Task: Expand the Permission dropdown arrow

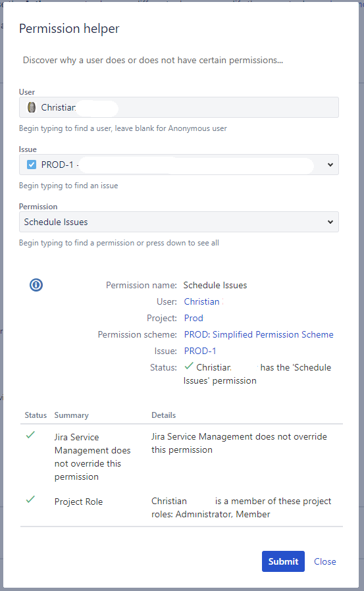Action: coord(330,222)
